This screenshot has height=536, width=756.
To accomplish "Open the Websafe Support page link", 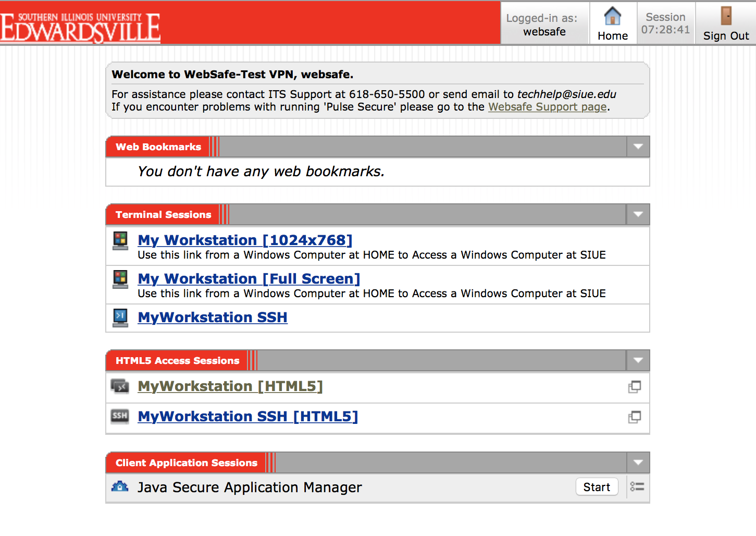I will click(x=547, y=107).
